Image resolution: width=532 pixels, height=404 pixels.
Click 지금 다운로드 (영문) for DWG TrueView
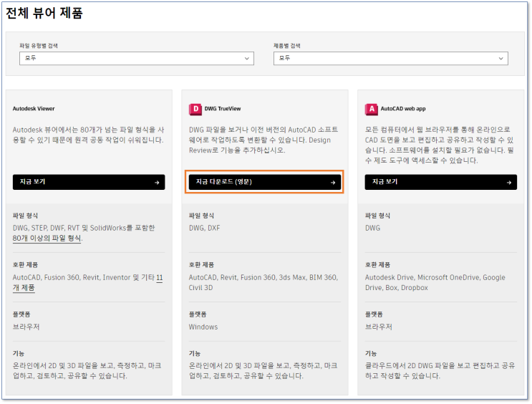pos(265,182)
